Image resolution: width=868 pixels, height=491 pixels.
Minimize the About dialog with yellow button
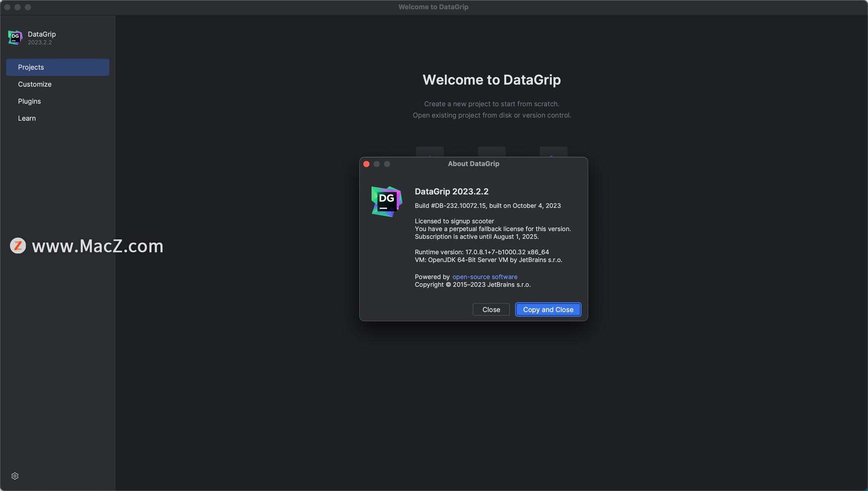point(377,164)
